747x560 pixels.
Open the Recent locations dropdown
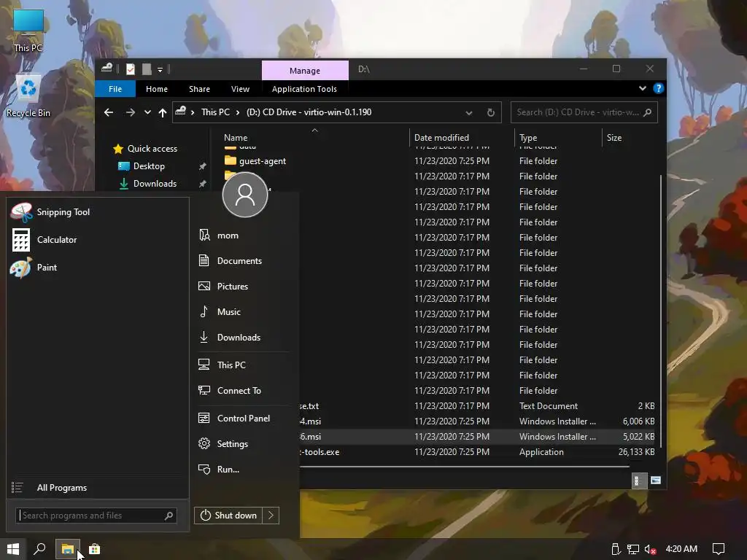147,112
